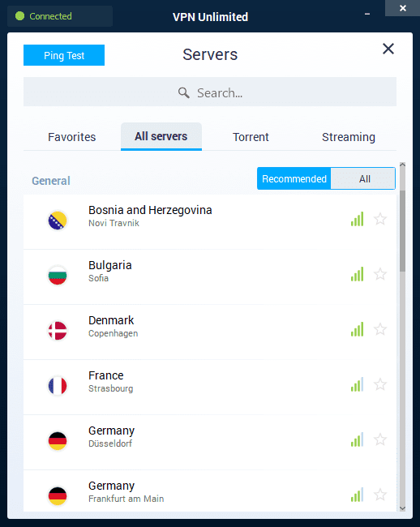The height and width of the screenshot is (527, 420).
Task: Close the Servers panel with X
Action: coord(388,49)
